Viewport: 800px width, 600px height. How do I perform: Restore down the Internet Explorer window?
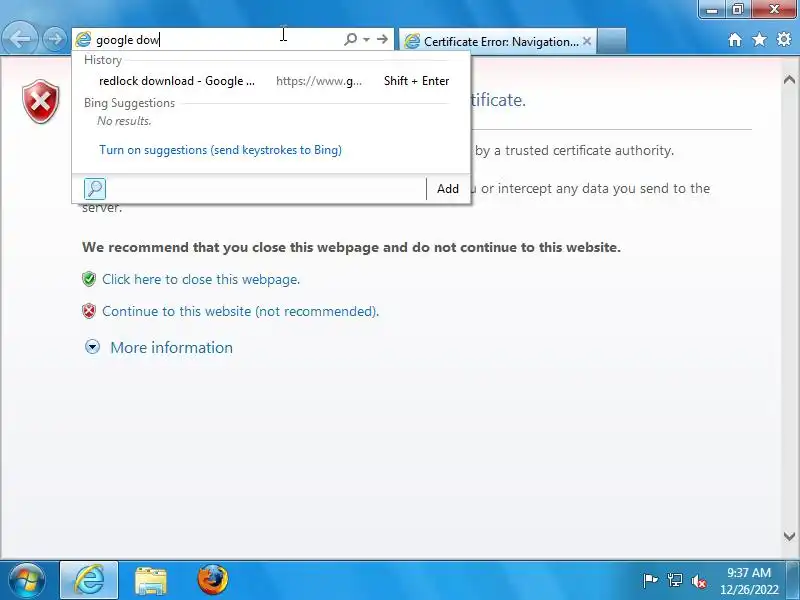pos(738,9)
